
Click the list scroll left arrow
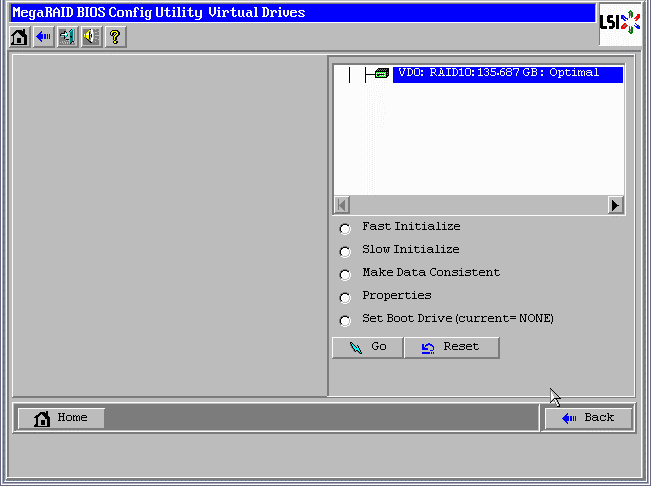pos(342,205)
